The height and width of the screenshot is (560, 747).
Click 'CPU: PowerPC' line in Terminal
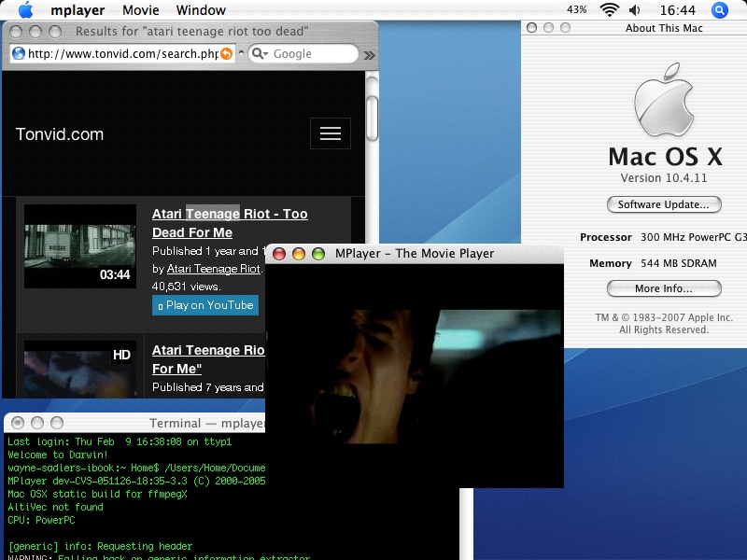(x=41, y=520)
